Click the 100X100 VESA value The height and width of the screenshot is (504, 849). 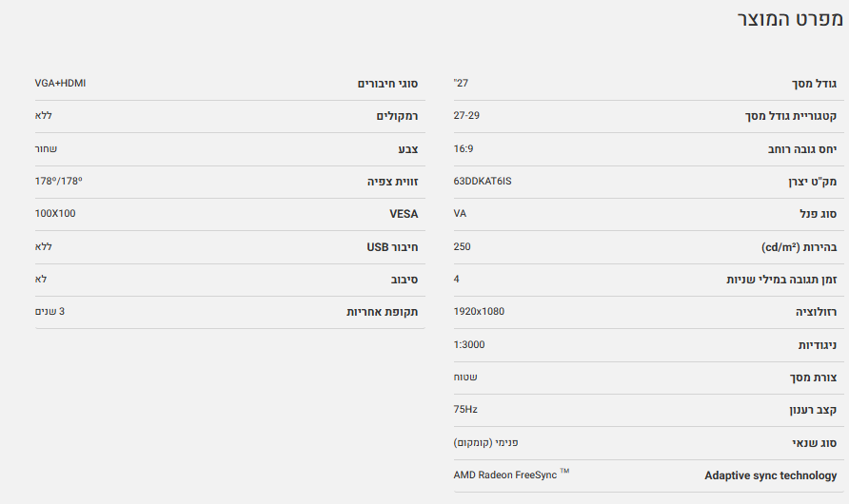coord(55,213)
